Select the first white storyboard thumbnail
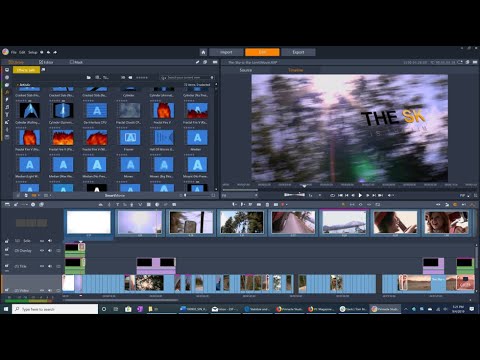This screenshot has height=360, width=480. [89, 222]
